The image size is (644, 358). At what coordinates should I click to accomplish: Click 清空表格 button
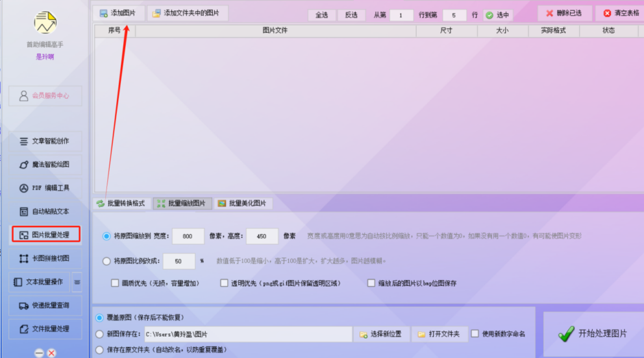click(621, 13)
